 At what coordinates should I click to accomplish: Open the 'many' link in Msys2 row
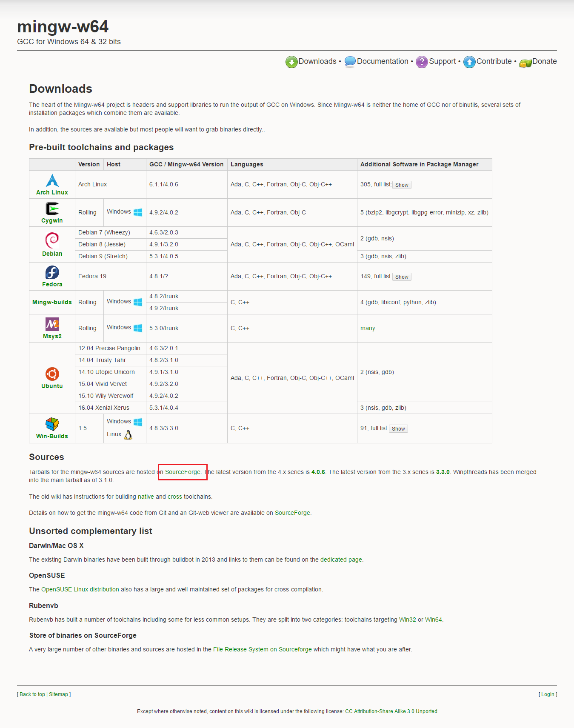368,328
